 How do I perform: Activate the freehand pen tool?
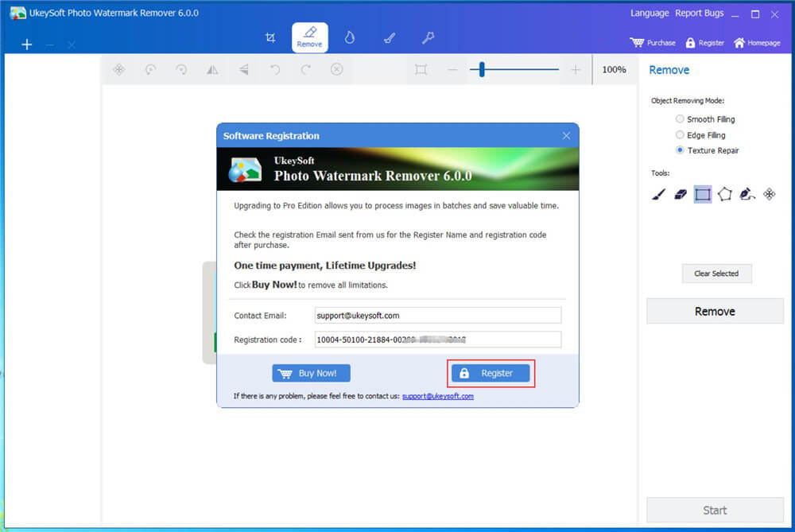click(747, 194)
